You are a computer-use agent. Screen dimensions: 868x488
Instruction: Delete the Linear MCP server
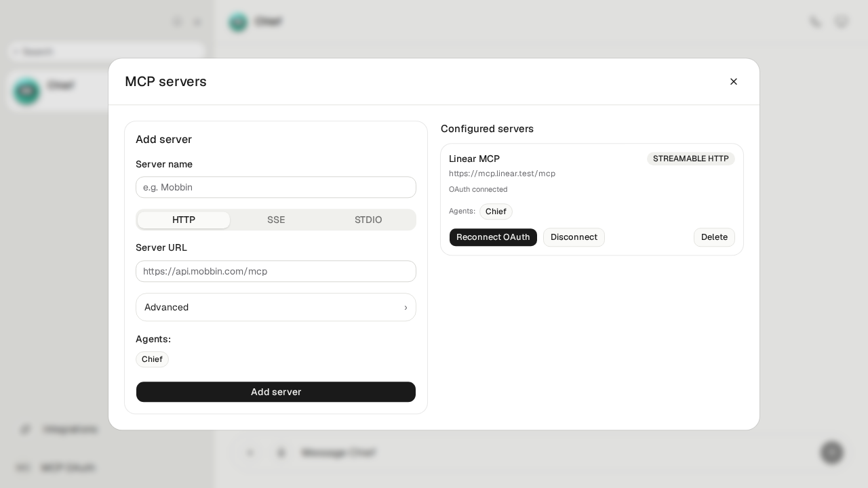click(714, 237)
